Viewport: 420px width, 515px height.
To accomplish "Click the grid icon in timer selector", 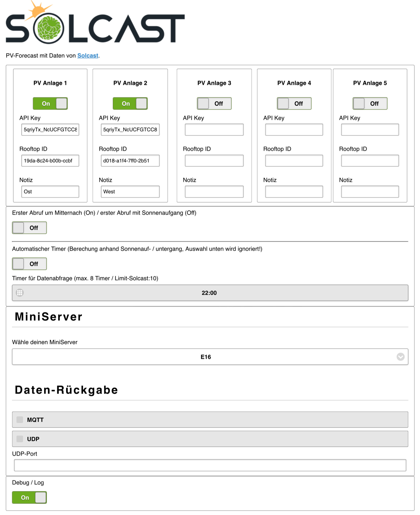I will (20, 293).
